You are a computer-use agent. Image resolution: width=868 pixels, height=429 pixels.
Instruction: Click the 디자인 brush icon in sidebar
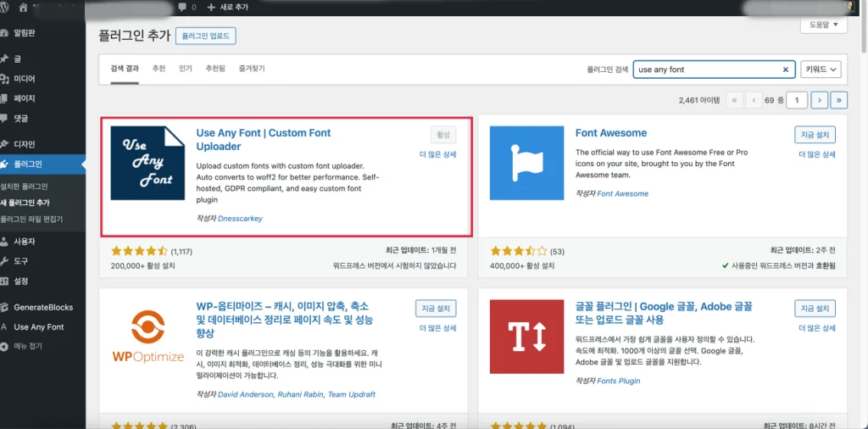(x=4, y=144)
